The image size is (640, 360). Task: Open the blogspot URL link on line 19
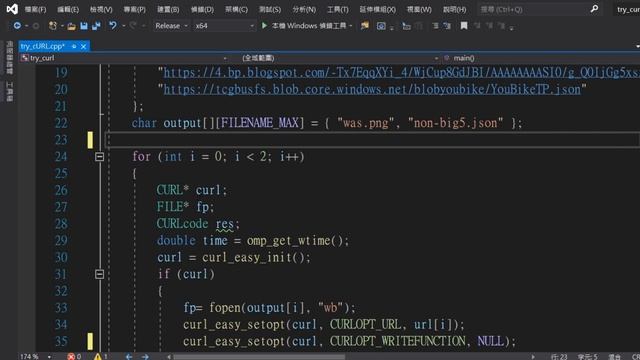[402, 73]
